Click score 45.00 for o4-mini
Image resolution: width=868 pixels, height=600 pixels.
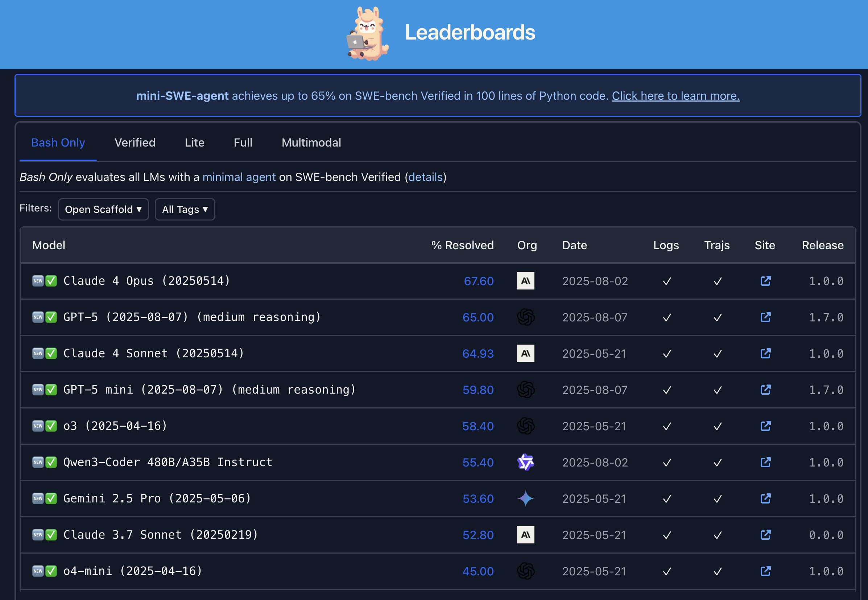[478, 571]
